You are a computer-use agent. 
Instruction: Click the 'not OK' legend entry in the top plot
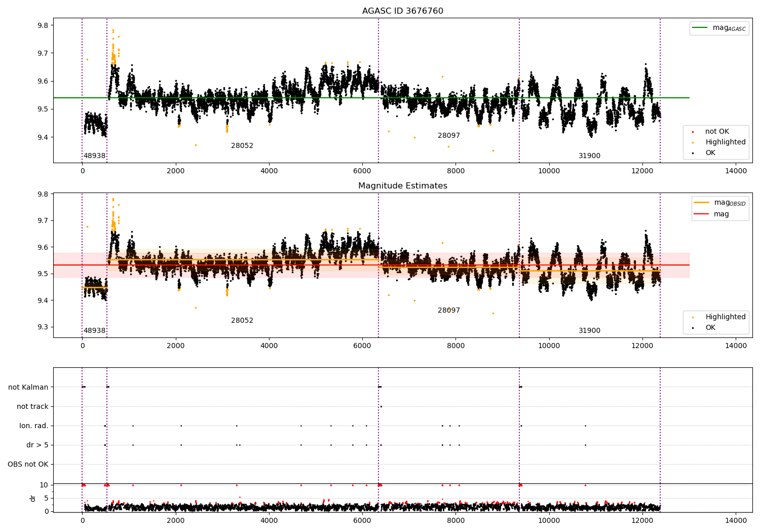point(717,131)
